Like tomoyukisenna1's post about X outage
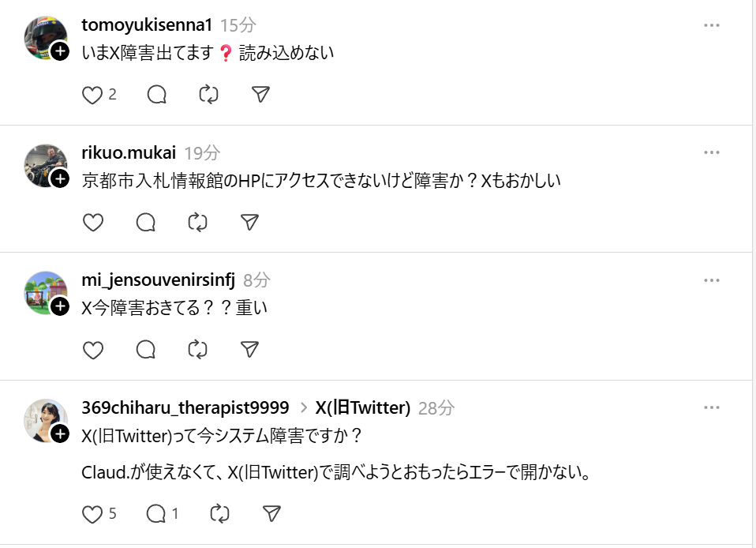The width and height of the screenshot is (756, 548). (x=93, y=95)
